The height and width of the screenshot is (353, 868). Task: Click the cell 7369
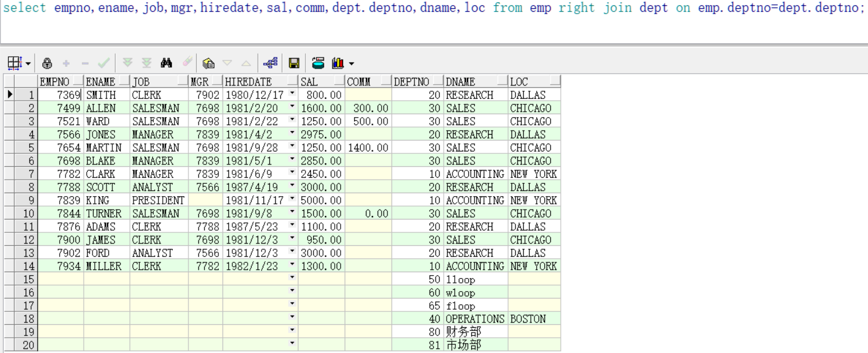[61, 95]
